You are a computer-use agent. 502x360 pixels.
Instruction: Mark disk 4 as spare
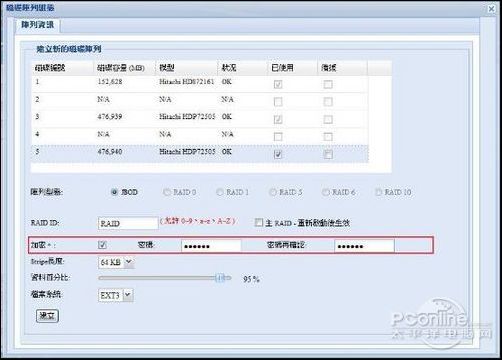(328, 137)
